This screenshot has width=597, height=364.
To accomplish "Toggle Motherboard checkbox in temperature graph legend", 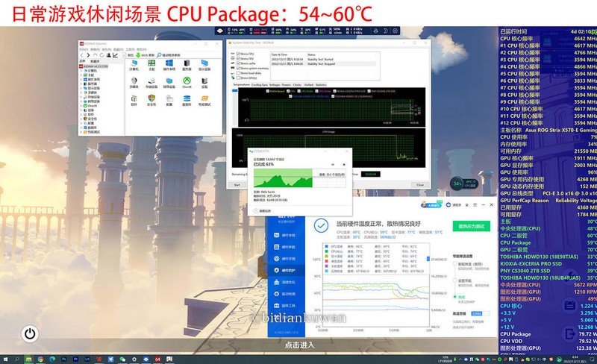I will pos(268,92).
